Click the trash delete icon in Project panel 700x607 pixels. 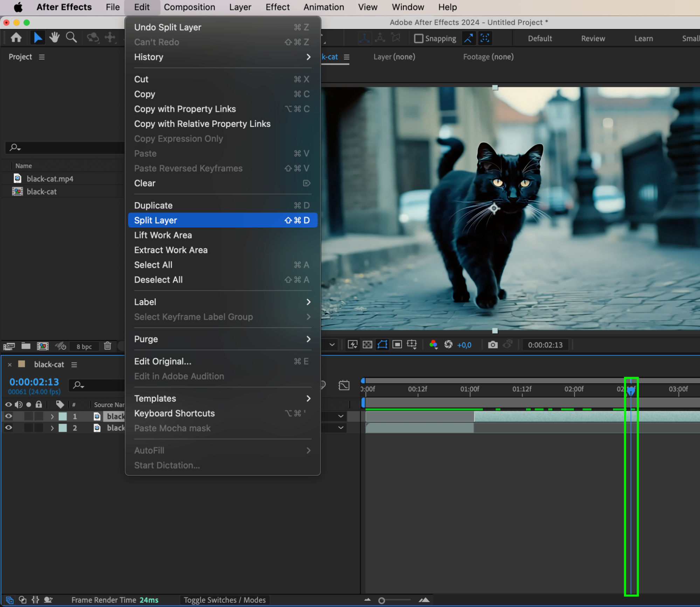coord(108,346)
